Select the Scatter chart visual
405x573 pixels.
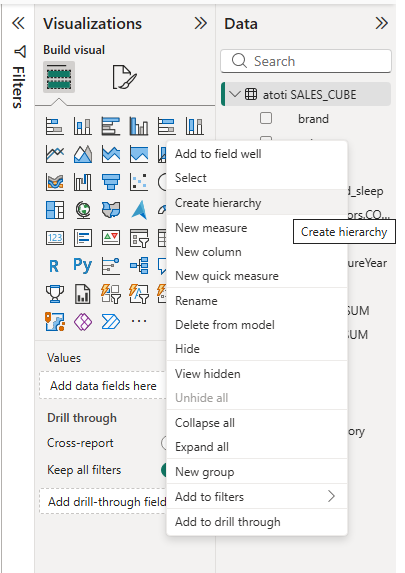tap(139, 182)
